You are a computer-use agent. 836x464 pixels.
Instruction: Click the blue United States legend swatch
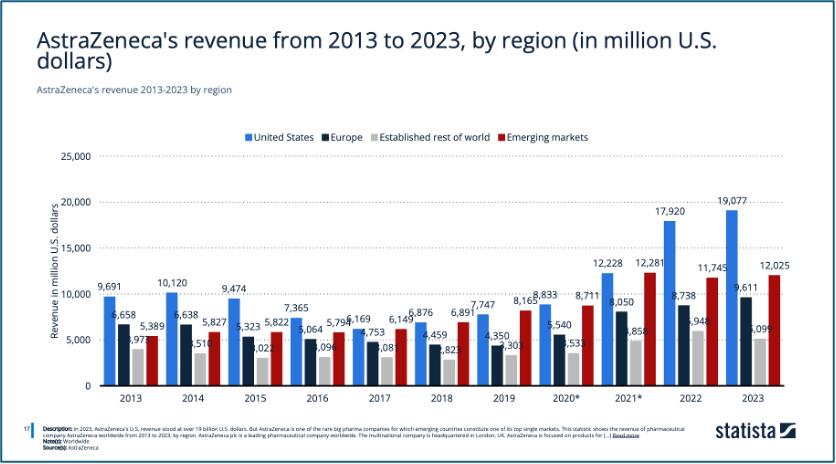point(248,138)
